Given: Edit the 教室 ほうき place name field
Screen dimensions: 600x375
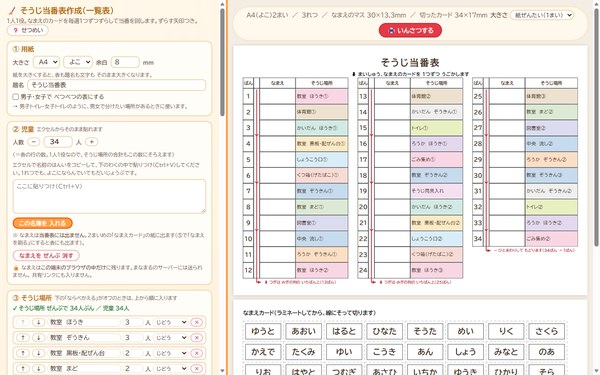Looking at the screenshot, I should 84,322.
